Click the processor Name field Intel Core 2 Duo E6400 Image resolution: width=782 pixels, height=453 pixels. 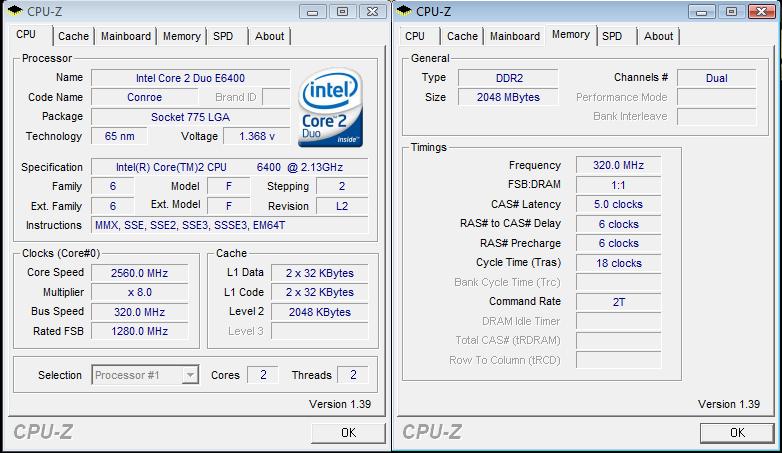pos(191,78)
